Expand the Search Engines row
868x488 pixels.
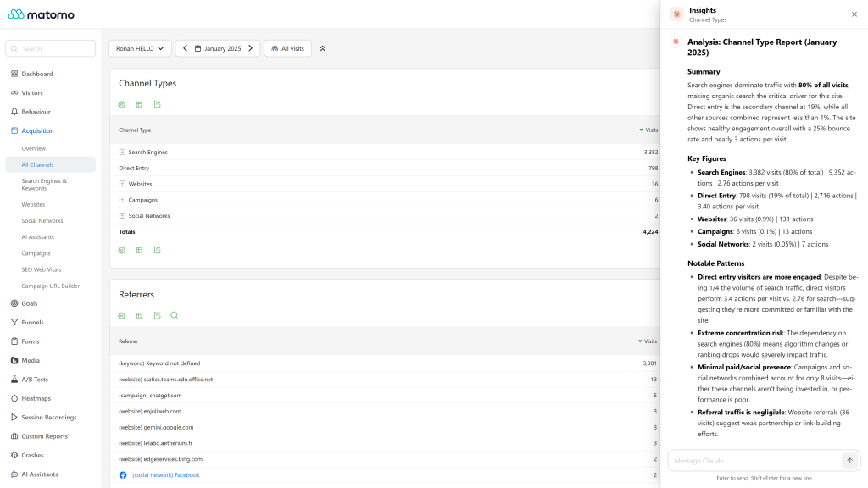tap(122, 152)
